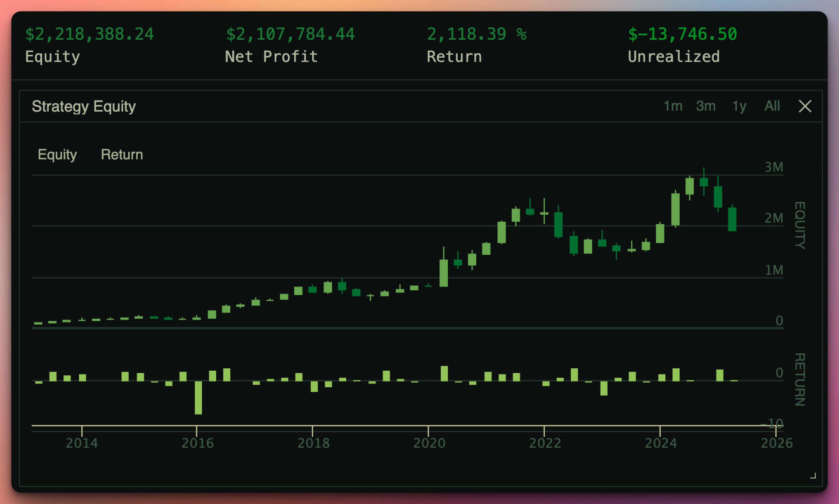
Task: Click the large negative return bar at 2016
Action: [x=198, y=397]
